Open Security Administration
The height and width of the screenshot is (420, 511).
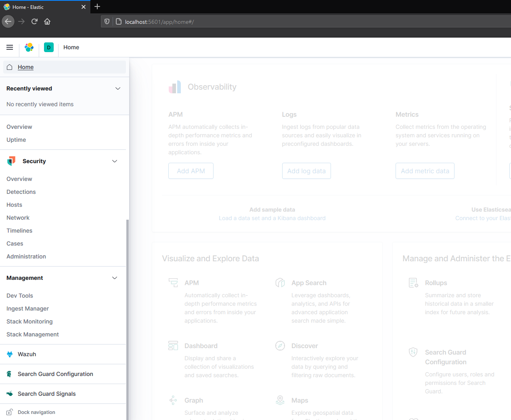(x=26, y=256)
